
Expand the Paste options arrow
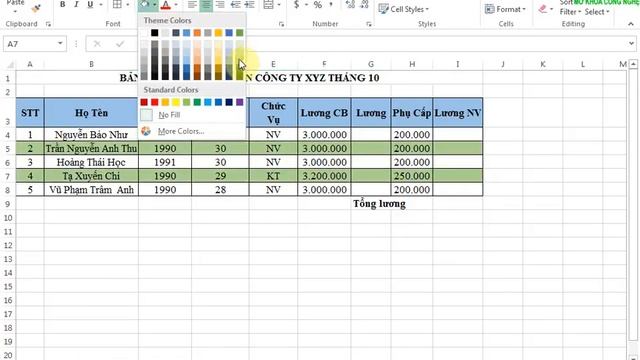pyautogui.click(x=15, y=11)
